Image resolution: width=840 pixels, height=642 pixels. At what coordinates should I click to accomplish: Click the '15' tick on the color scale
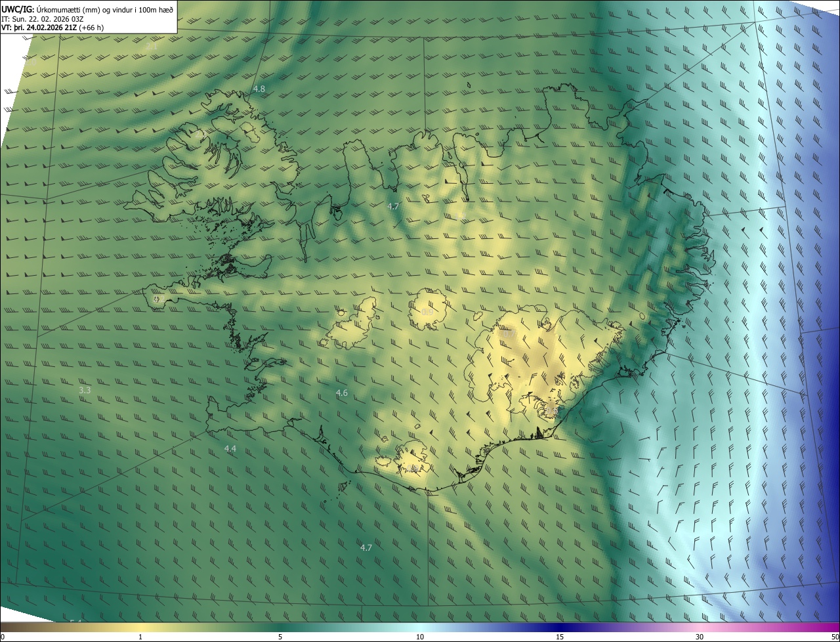[x=560, y=637]
